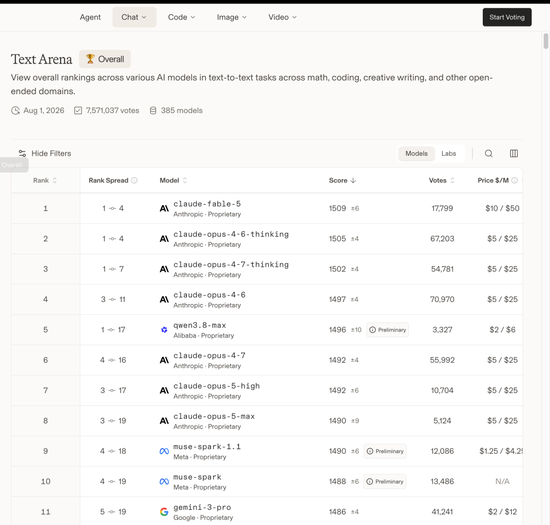
Task: Expand the Code dropdown menu
Action: click(x=181, y=17)
